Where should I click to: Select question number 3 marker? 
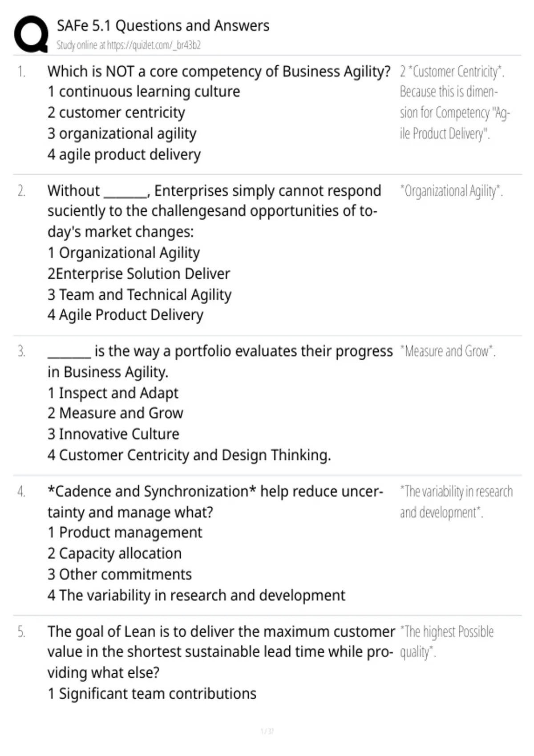click(x=21, y=351)
